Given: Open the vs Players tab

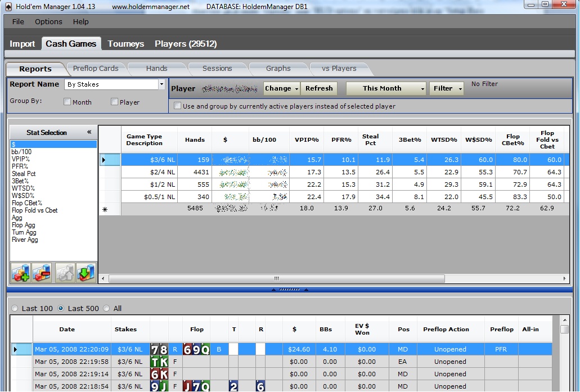Looking at the screenshot, I should click(x=339, y=69).
